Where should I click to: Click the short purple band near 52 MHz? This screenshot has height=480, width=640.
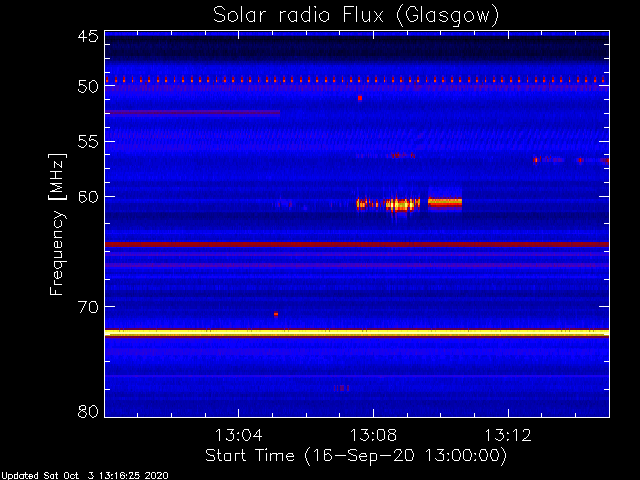[193, 112]
